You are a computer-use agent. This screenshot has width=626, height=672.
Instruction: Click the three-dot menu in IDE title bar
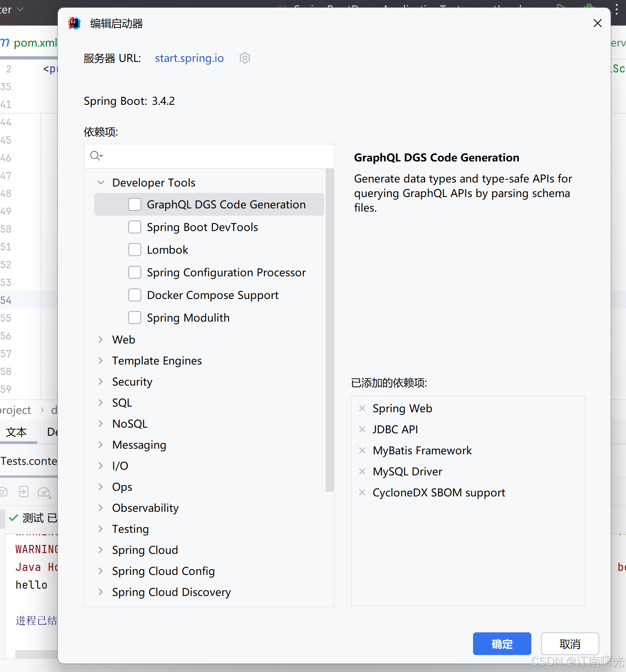[617, 9]
